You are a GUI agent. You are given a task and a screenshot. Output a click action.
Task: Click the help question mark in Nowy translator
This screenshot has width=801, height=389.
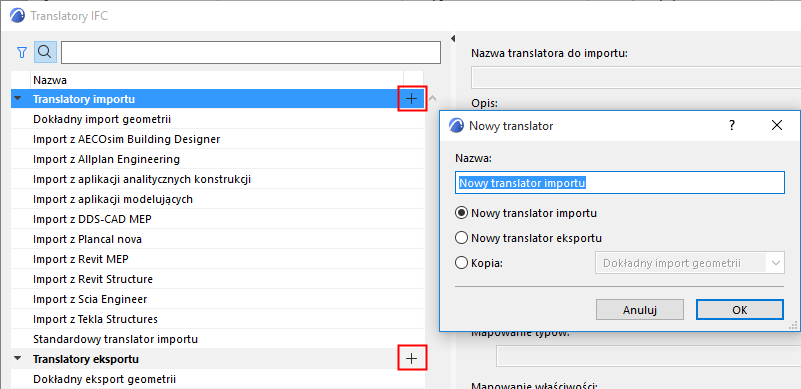[x=732, y=125]
